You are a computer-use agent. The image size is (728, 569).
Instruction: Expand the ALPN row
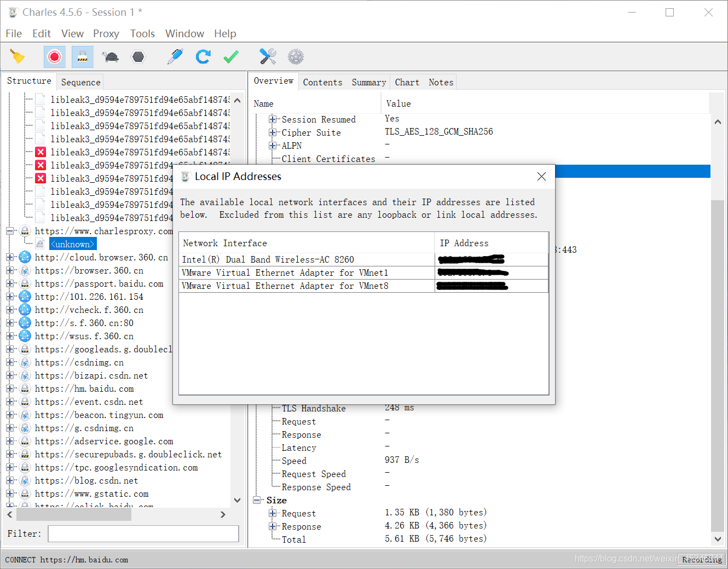273,146
